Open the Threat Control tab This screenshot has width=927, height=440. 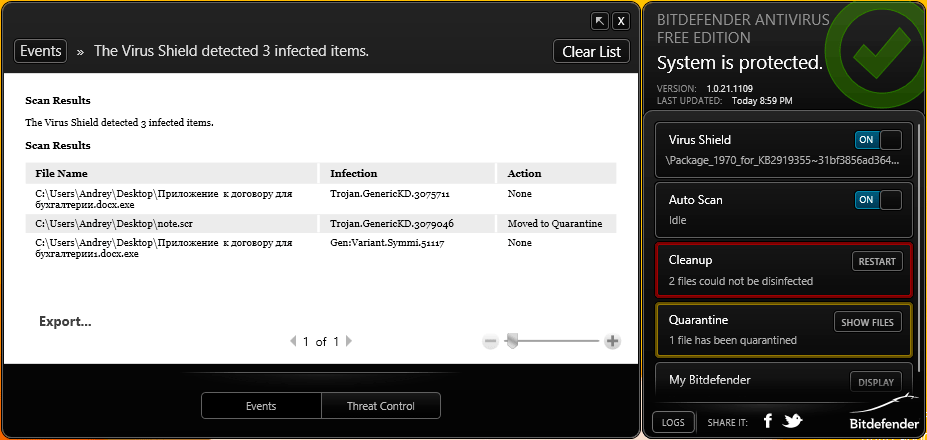380,406
